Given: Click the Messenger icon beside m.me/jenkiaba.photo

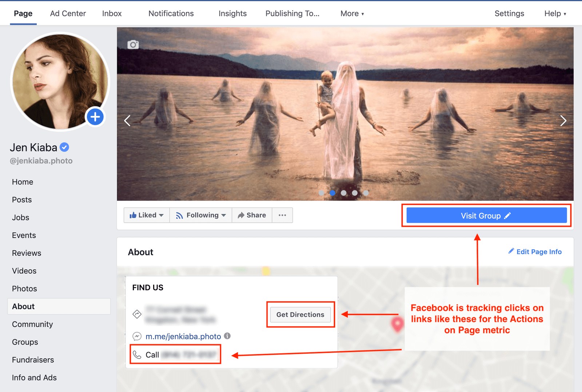Looking at the screenshot, I should point(137,336).
